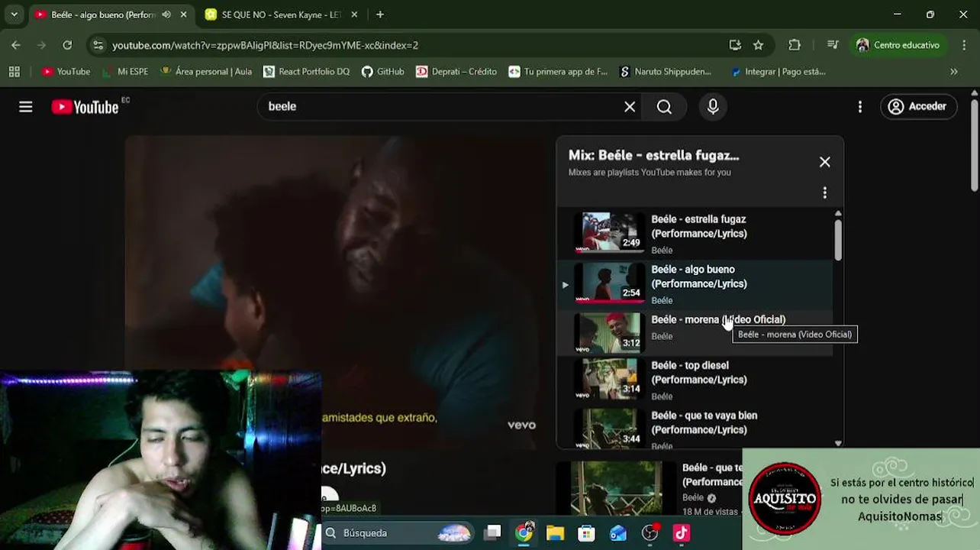Click the playlist panel scrollbar
Image resolution: width=980 pixels, height=550 pixels.
tap(838, 239)
